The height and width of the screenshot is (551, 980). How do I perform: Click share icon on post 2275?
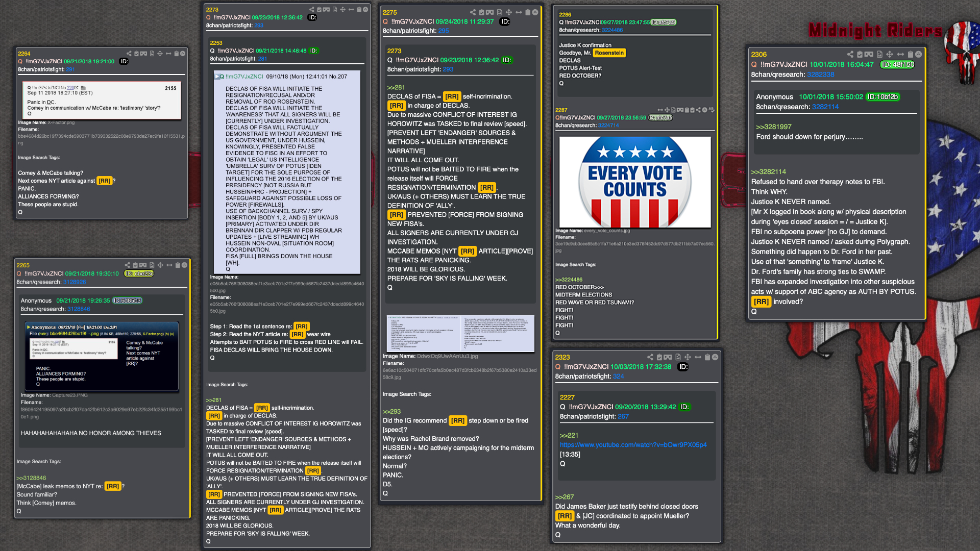click(x=473, y=12)
